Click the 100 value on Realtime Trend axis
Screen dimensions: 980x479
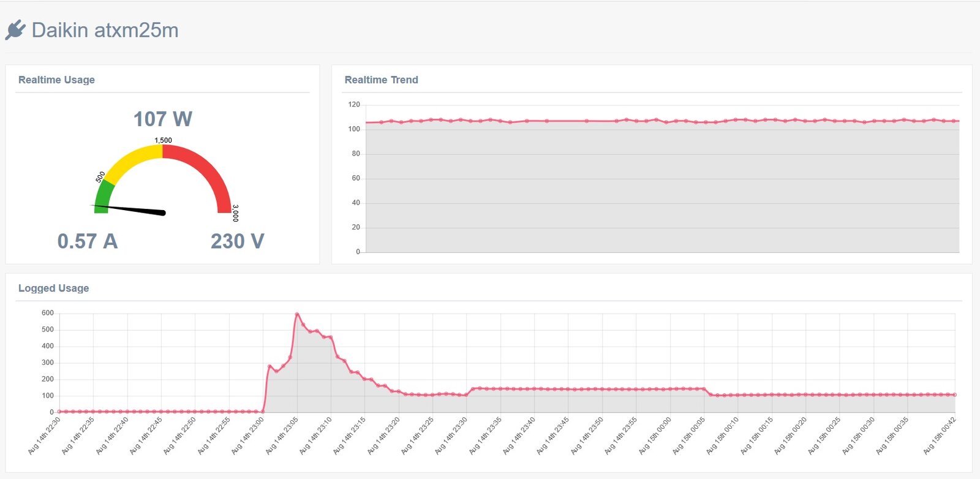click(x=354, y=129)
